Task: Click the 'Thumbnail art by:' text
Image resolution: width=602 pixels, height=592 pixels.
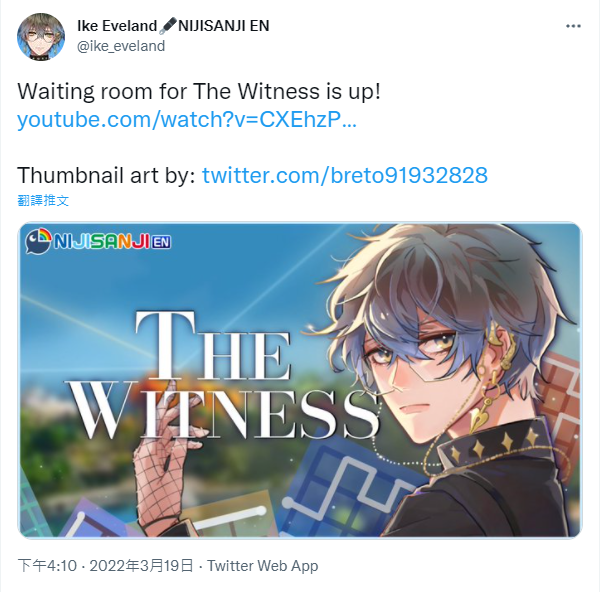Action: pyautogui.click(x=106, y=175)
